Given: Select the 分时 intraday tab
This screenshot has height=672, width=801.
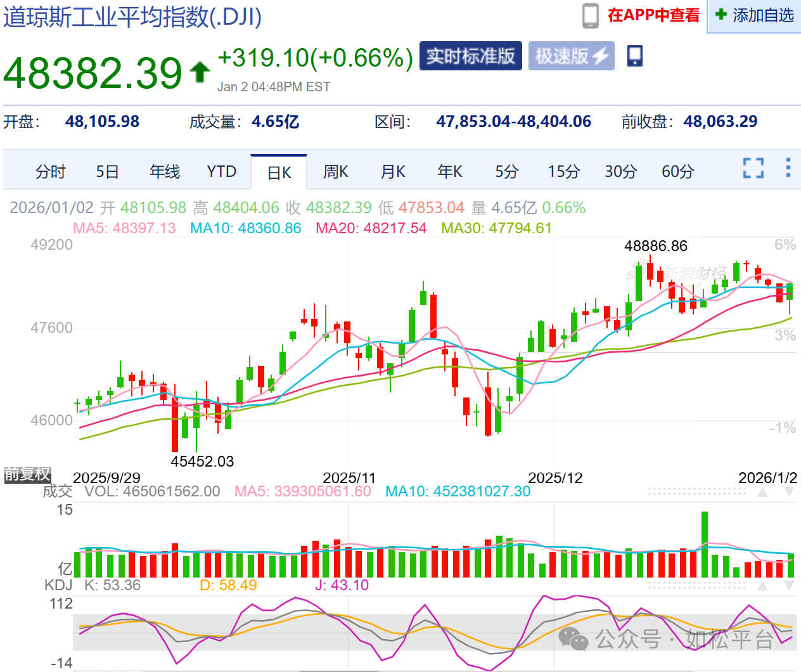Looking at the screenshot, I should pos(50,172).
